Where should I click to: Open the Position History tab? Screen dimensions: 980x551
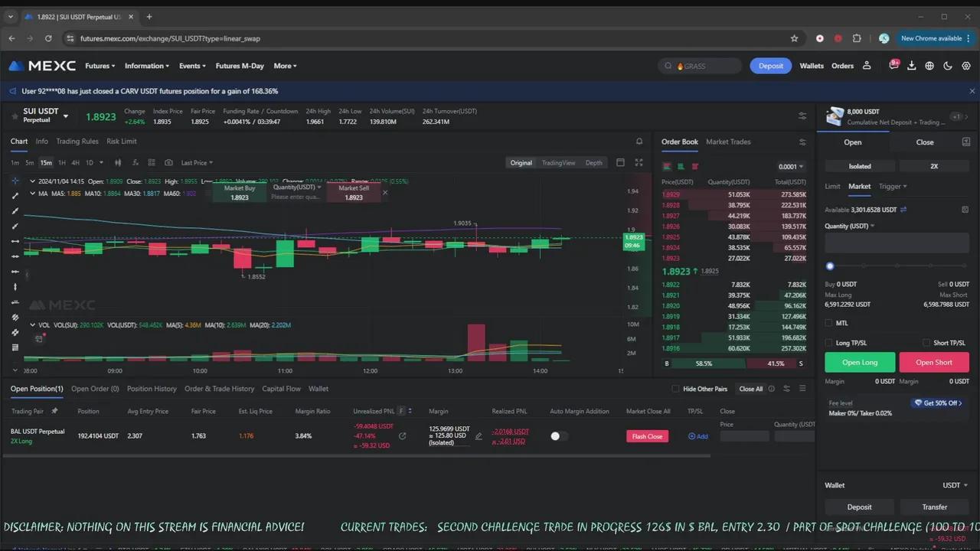click(x=152, y=389)
